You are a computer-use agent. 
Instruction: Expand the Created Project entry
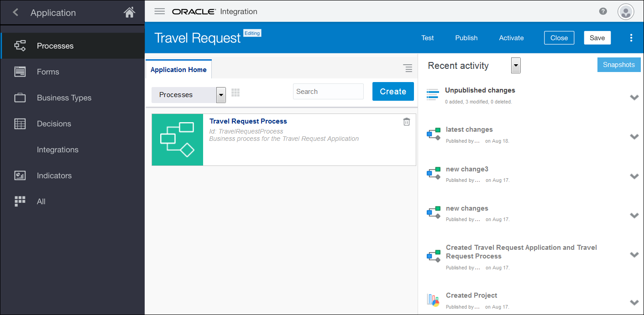(634, 302)
